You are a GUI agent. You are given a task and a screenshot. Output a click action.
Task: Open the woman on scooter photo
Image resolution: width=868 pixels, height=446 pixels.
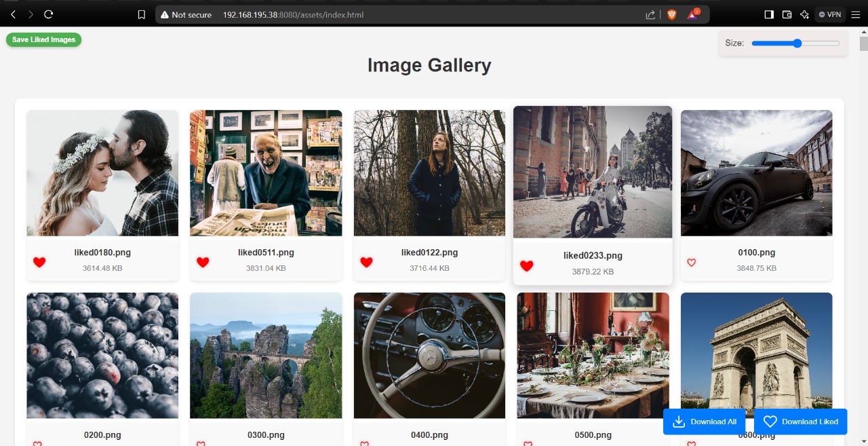click(x=593, y=172)
